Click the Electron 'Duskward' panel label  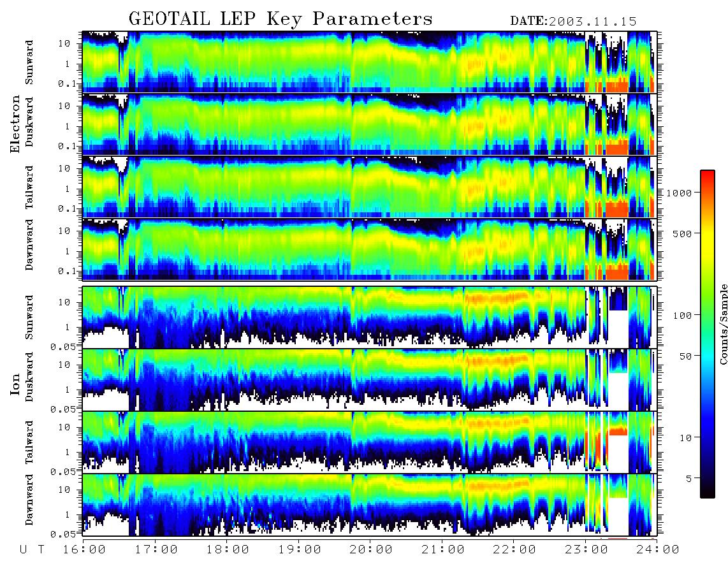[29, 122]
